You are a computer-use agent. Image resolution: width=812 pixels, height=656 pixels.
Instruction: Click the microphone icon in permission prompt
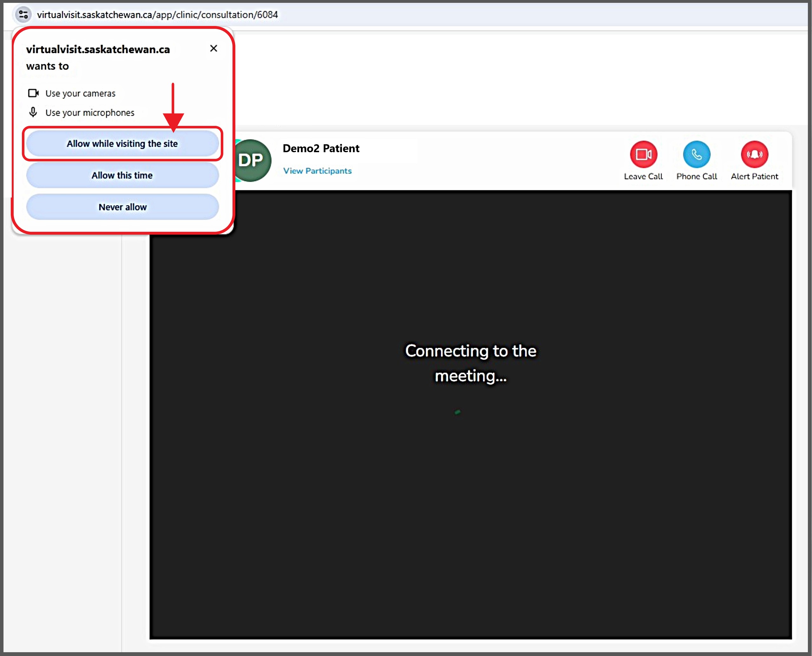point(33,112)
